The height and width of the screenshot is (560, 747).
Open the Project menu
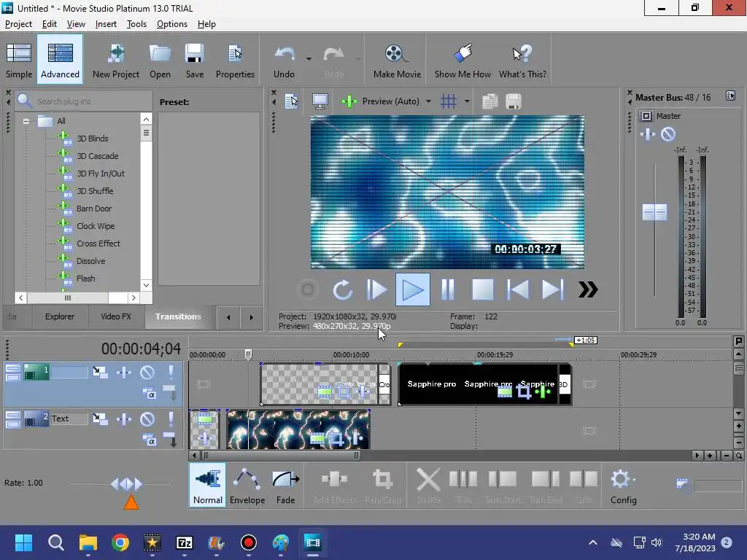click(18, 24)
